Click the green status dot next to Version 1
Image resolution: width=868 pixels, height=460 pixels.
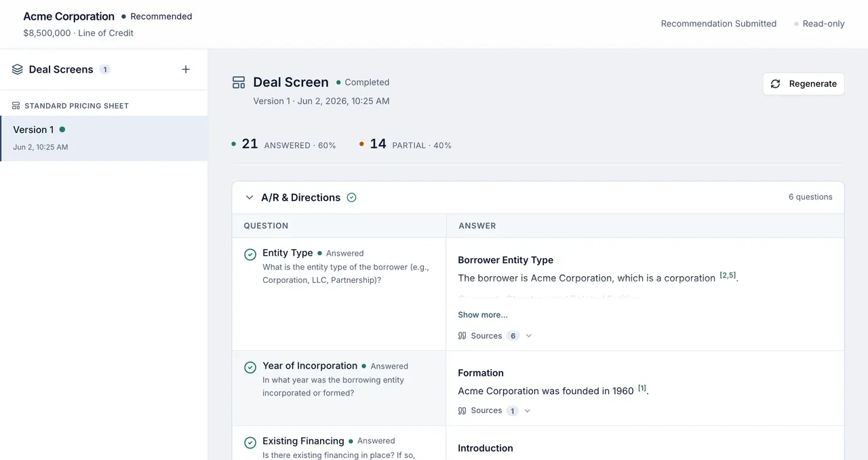point(62,130)
